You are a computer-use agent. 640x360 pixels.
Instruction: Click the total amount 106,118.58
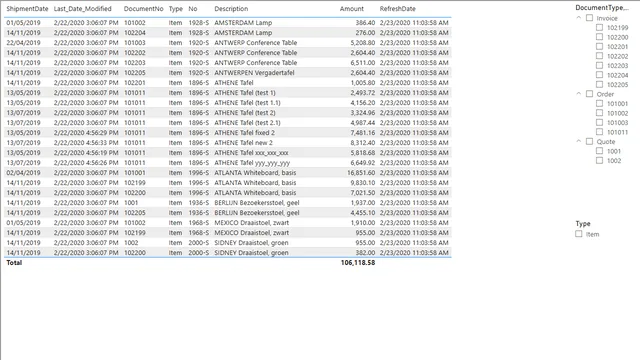coord(358,263)
